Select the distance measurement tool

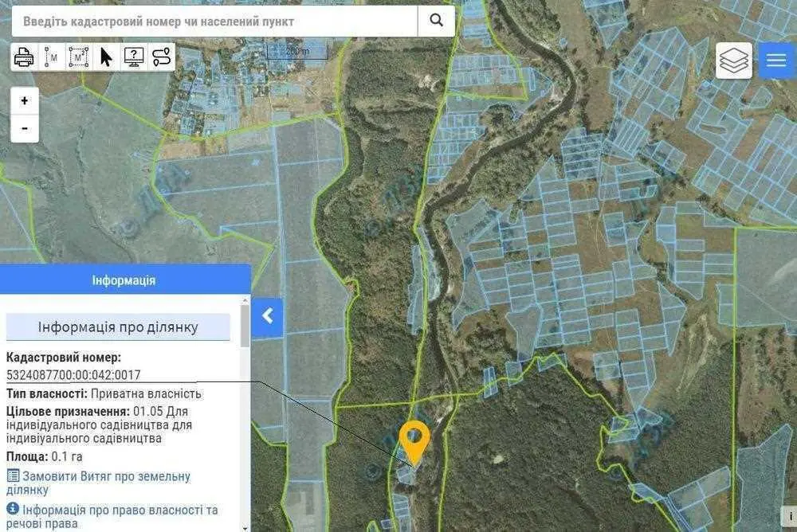click(x=51, y=57)
